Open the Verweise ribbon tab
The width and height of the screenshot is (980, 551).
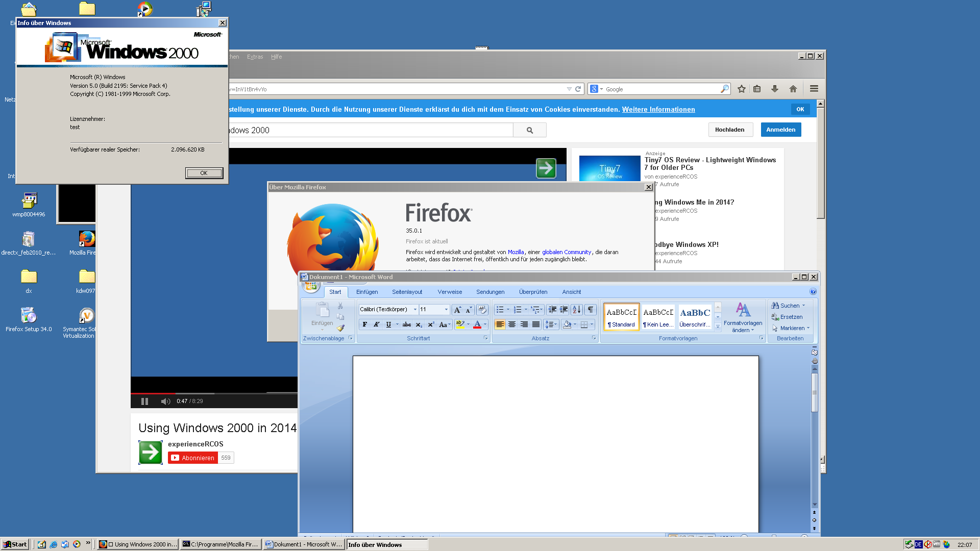tap(450, 292)
